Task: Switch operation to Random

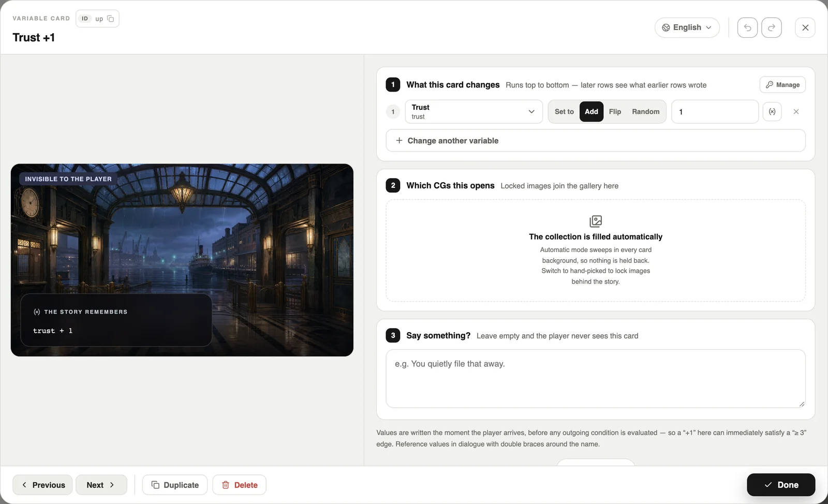Action: (645, 112)
